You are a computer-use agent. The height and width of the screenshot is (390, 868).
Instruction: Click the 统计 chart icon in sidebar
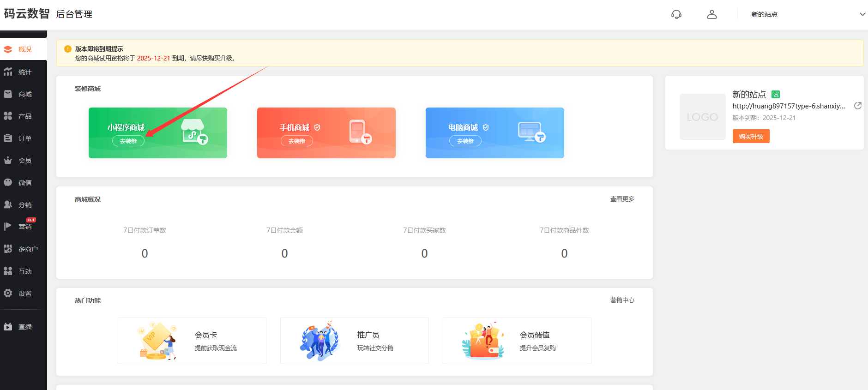click(x=8, y=72)
